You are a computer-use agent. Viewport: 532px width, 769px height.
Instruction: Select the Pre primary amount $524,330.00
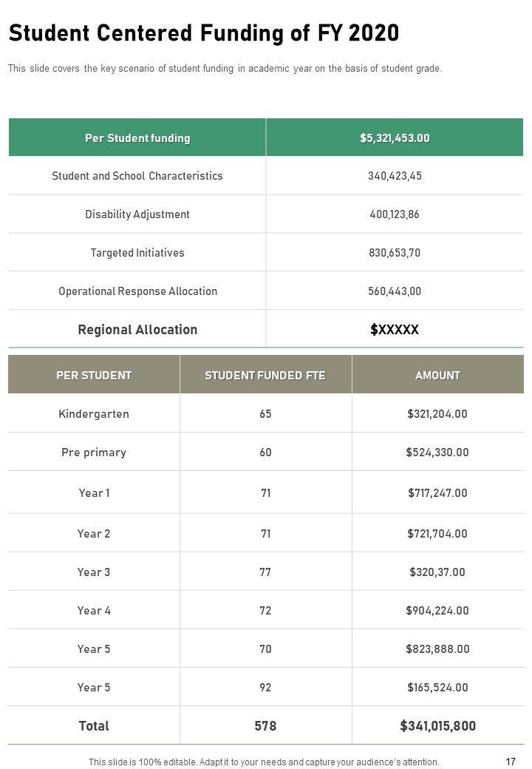click(437, 453)
